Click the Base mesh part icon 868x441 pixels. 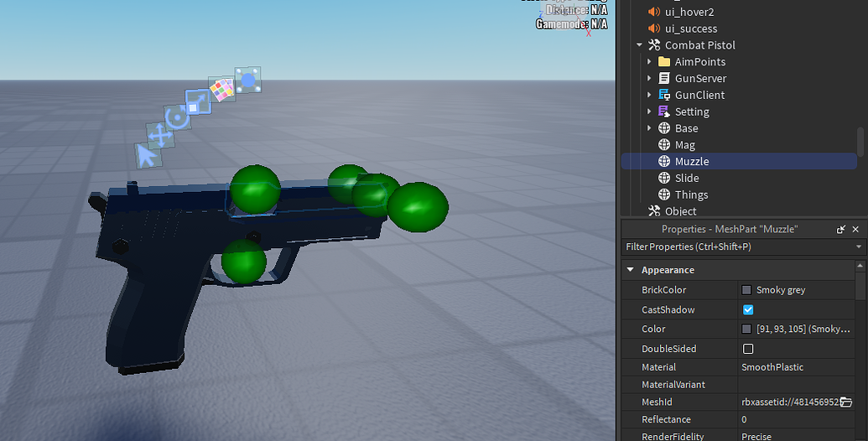click(664, 127)
